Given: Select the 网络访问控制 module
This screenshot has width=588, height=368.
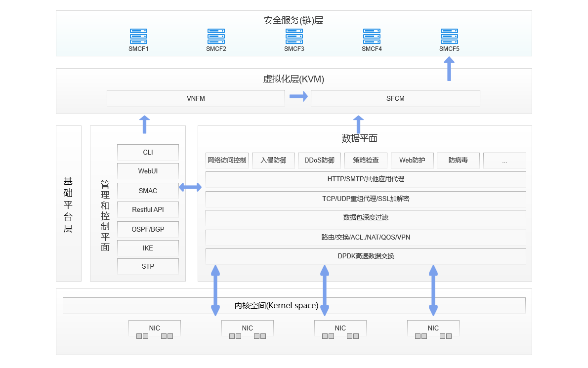Looking at the screenshot, I should tap(227, 161).
